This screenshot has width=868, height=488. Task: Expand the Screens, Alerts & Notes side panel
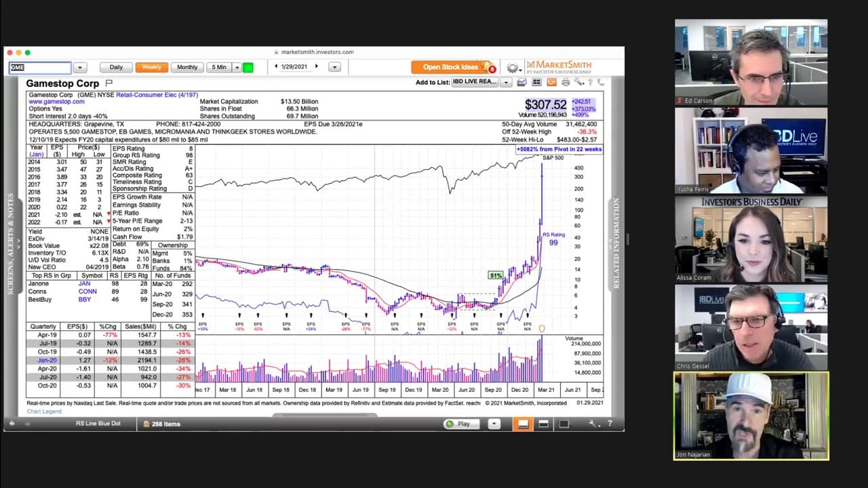pos(9,245)
